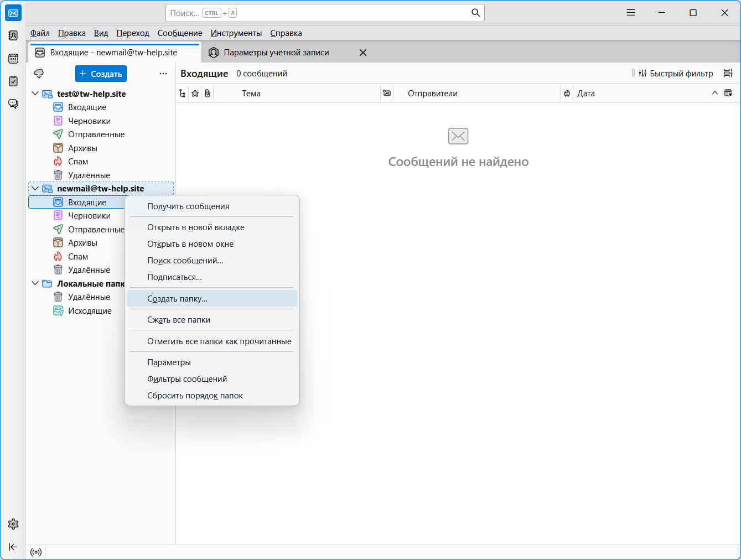
Task: Sort by attachment column icon
Action: 208,94
